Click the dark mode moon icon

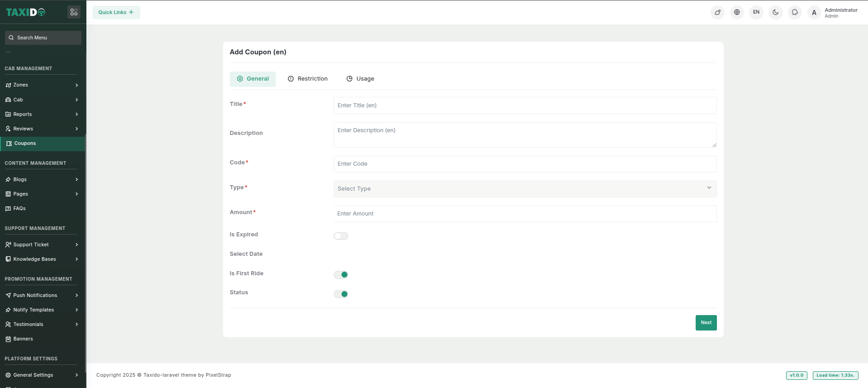click(x=775, y=12)
